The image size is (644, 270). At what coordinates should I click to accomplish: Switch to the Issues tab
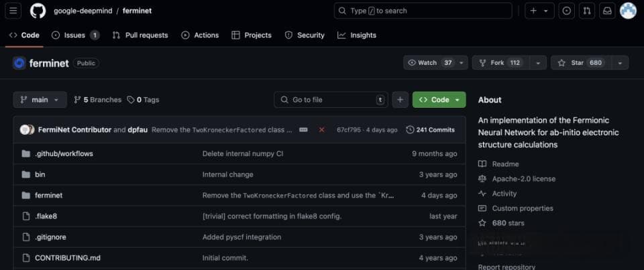(75, 36)
